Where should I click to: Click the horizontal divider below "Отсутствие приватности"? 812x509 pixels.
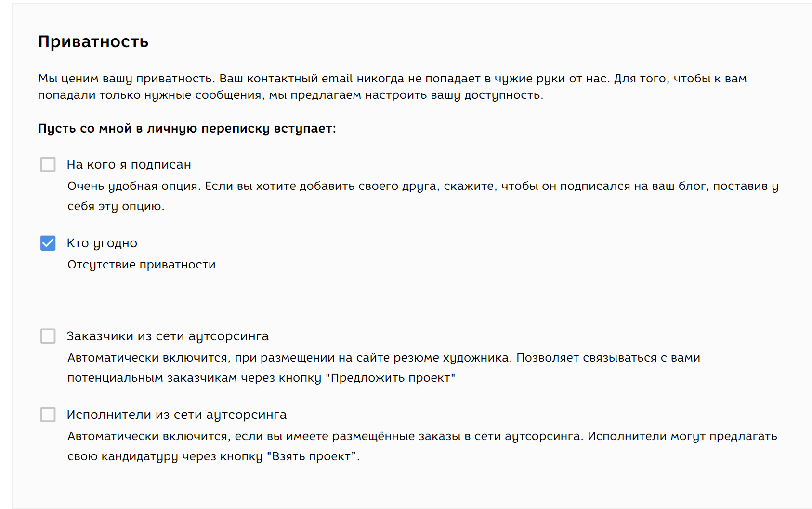coord(417,300)
